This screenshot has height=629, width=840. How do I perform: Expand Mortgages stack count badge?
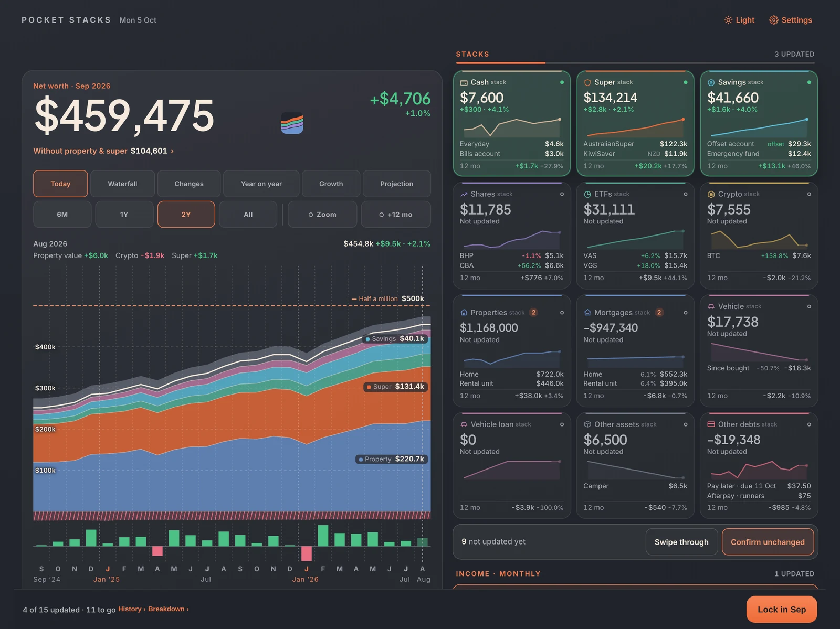[x=659, y=313]
